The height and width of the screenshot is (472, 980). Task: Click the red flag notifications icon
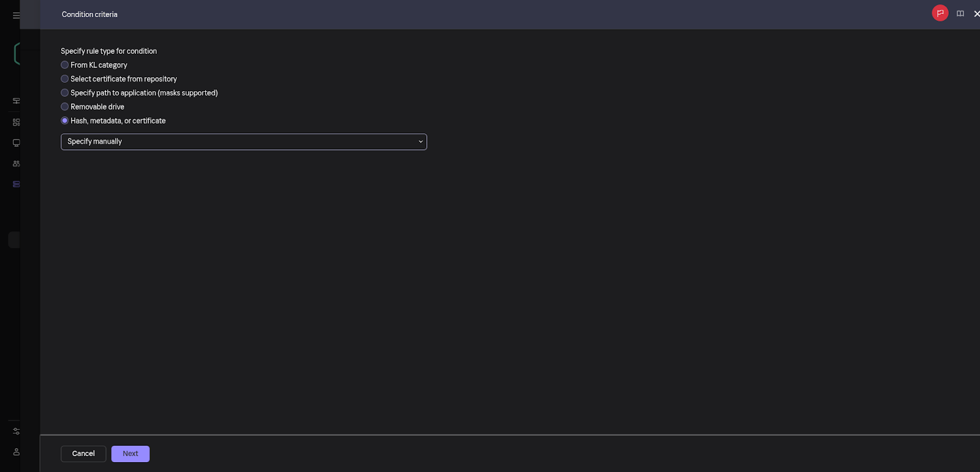pyautogui.click(x=940, y=13)
